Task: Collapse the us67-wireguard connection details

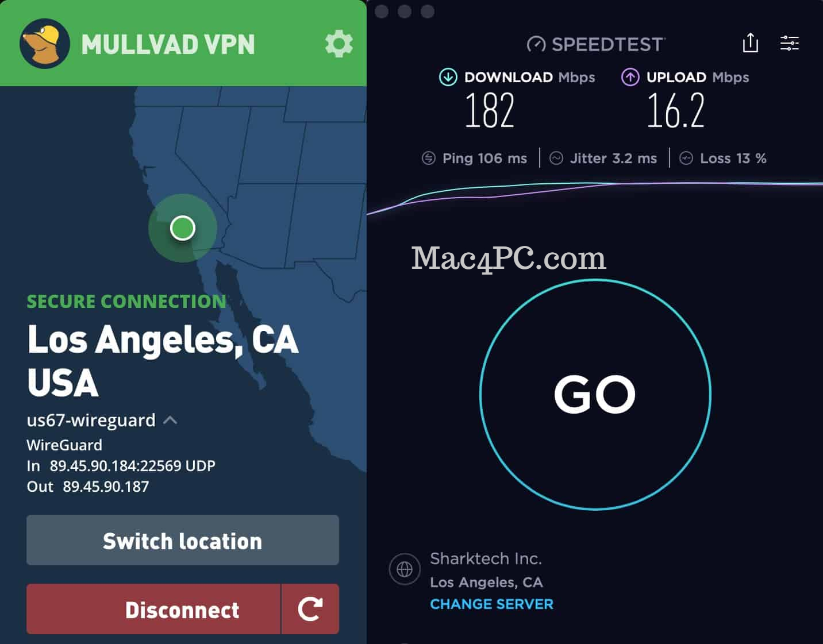Action: coord(170,421)
